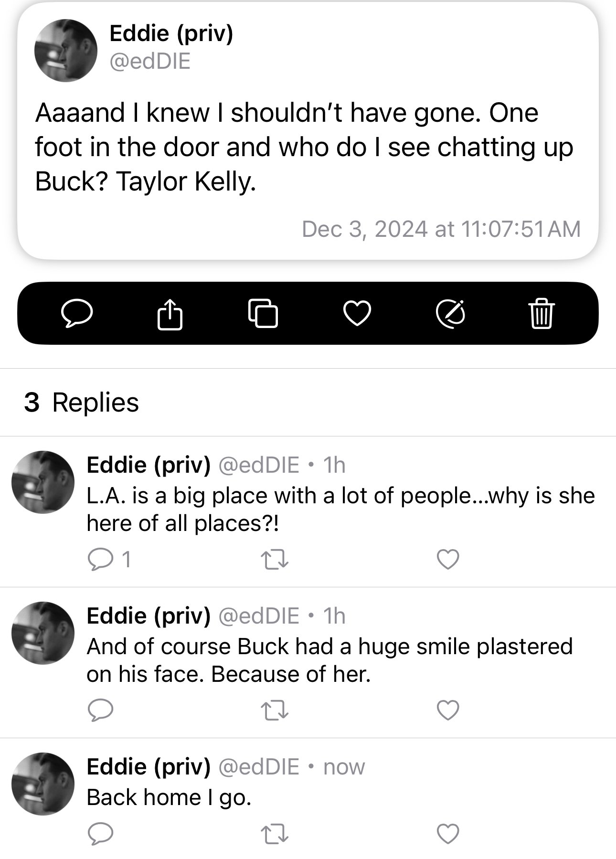Delete the tweet using trash icon
Viewport: 616px width, 859px height.
coord(542,313)
